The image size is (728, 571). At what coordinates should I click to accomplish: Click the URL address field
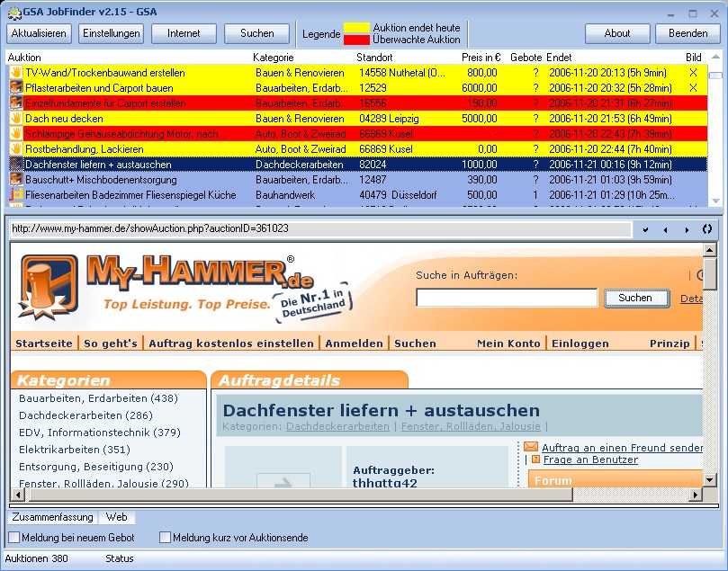321,229
